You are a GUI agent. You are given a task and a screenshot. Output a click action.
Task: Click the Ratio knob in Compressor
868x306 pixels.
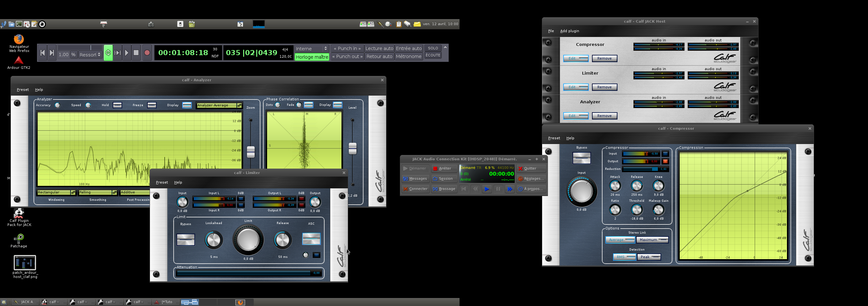click(615, 210)
